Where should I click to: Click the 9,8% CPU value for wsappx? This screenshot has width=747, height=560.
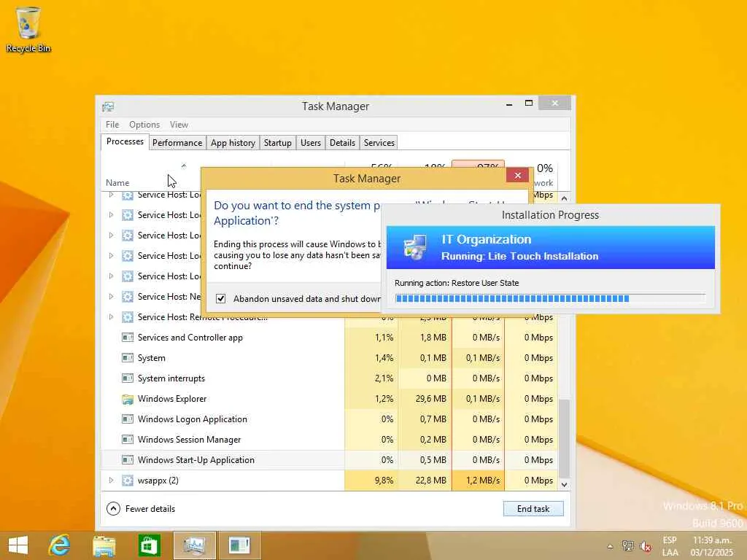(x=384, y=481)
